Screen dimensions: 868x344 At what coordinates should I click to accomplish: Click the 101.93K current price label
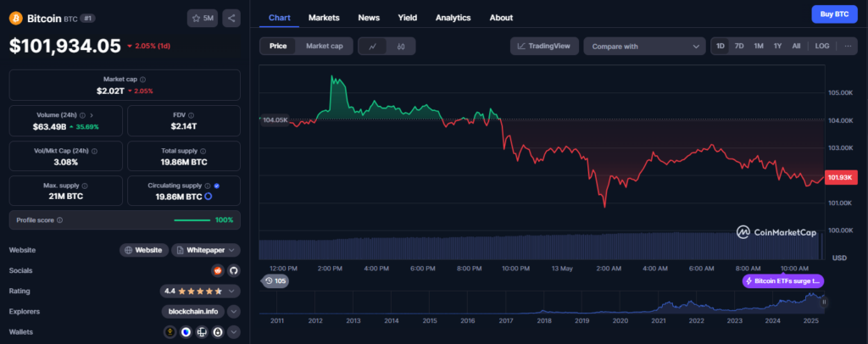(841, 178)
